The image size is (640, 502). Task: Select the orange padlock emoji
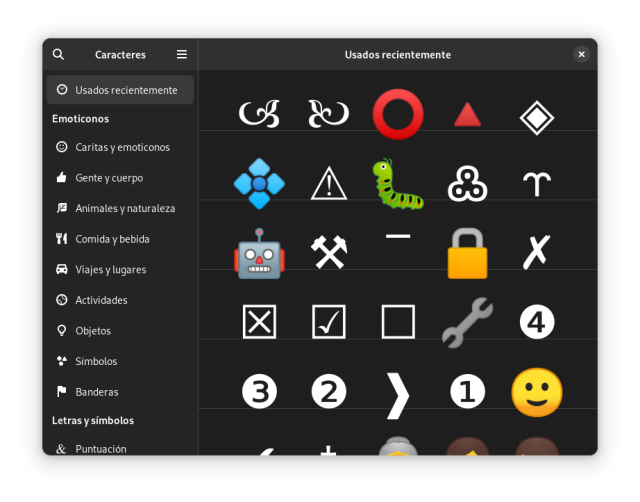click(467, 252)
